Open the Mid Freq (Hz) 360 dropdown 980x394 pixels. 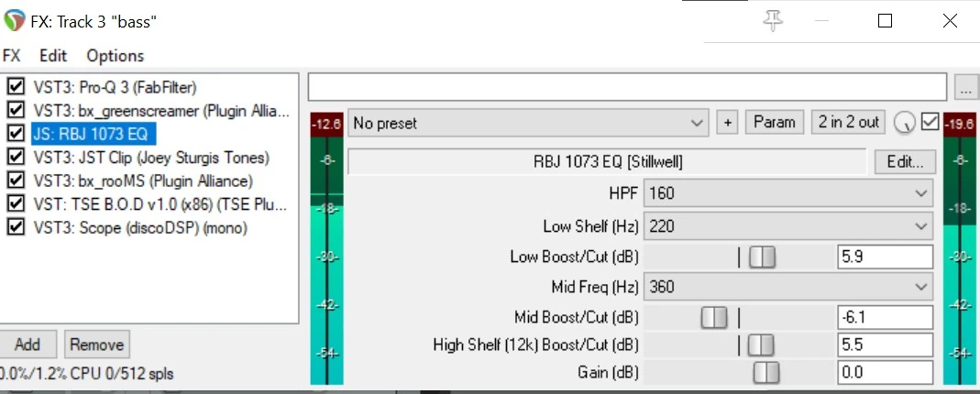[788, 287]
